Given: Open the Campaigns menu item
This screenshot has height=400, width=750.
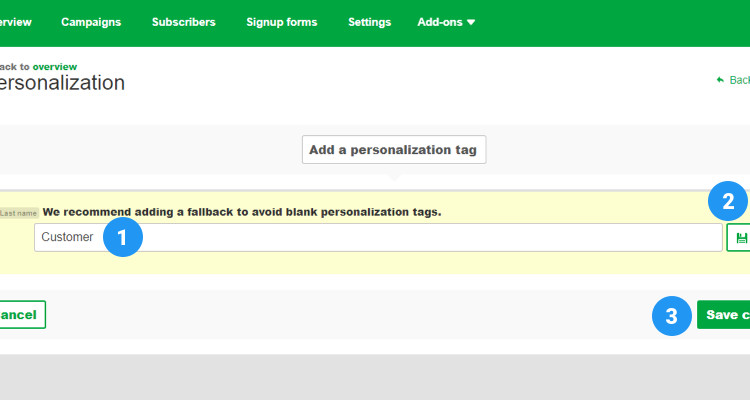Looking at the screenshot, I should click(91, 22).
